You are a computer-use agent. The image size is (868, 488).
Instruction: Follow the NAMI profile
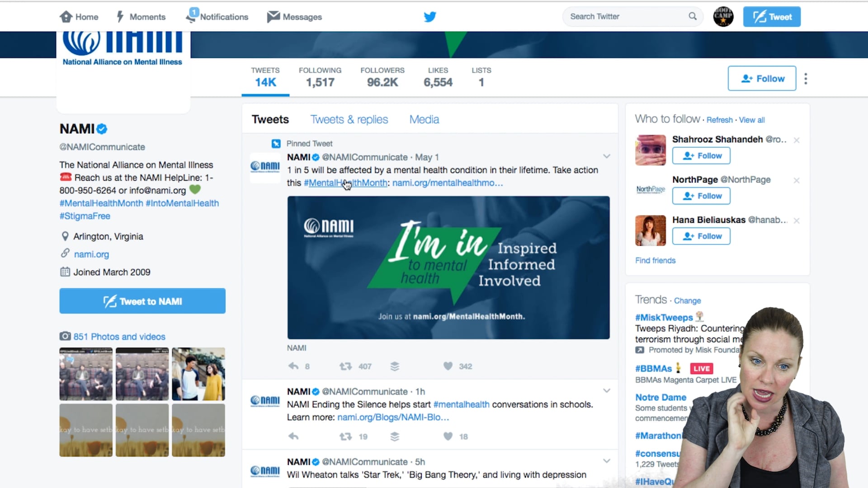762,78
